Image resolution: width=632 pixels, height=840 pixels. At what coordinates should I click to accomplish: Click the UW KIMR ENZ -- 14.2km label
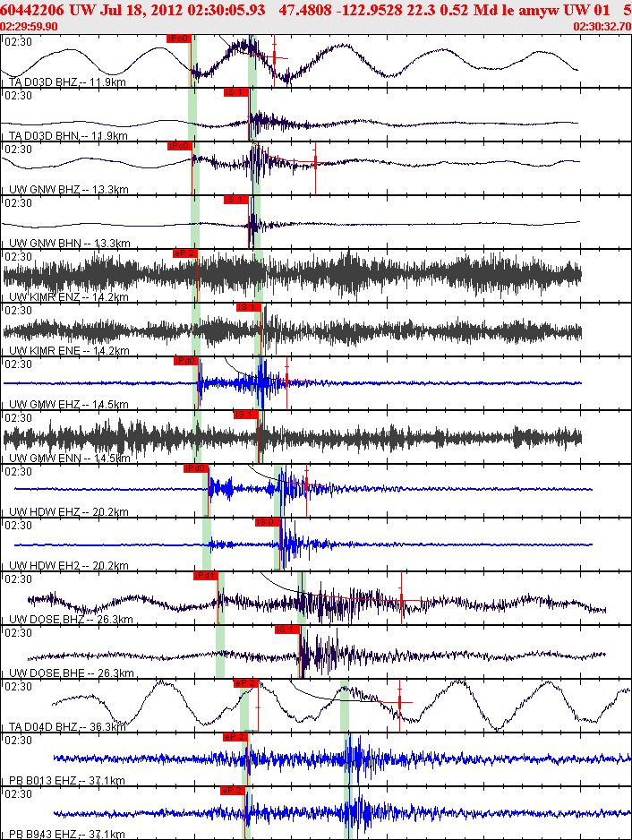69,296
